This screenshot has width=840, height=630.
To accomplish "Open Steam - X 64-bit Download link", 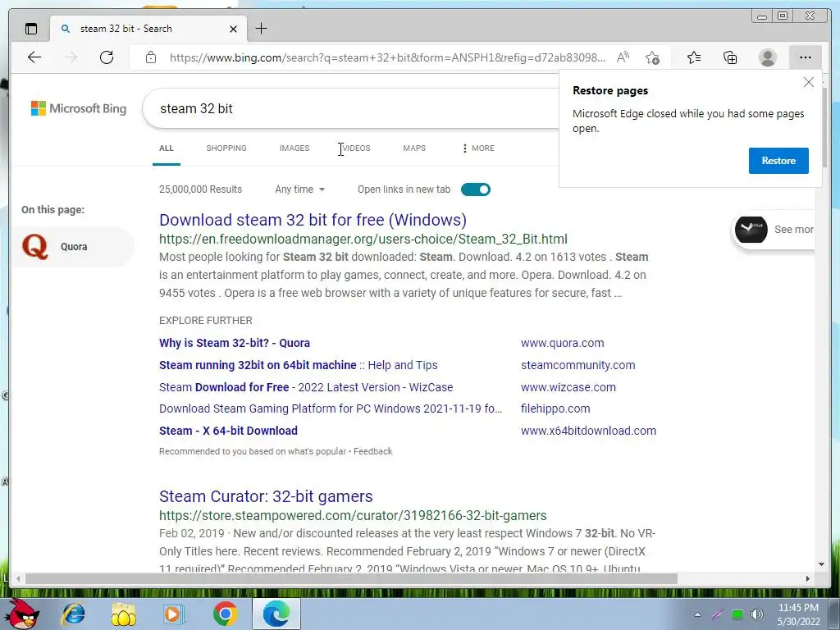I will coord(228,431).
